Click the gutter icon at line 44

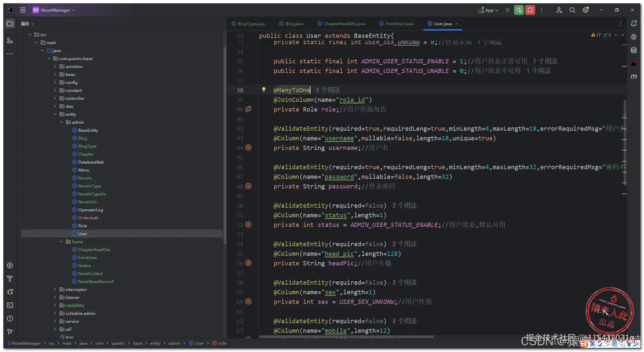pyautogui.click(x=248, y=147)
